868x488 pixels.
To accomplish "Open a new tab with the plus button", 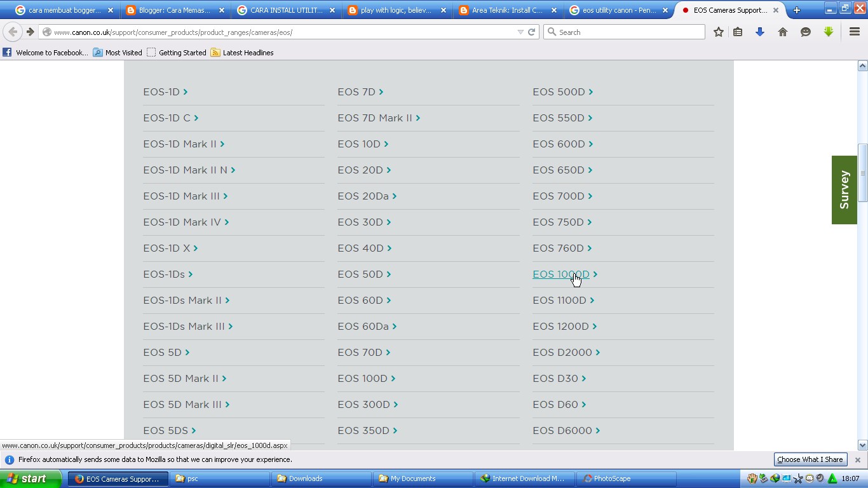I will (x=796, y=10).
